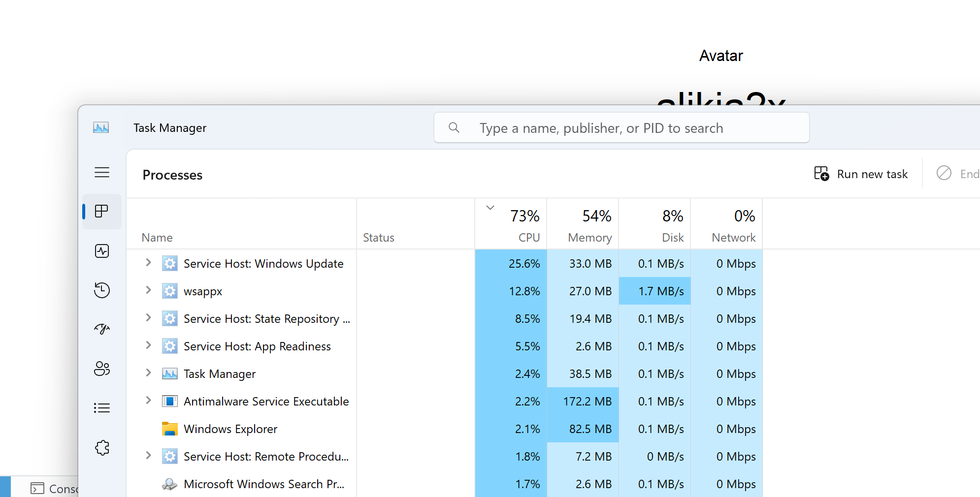The width and height of the screenshot is (980, 497).
Task: Open the Startup apps view
Action: coord(102,329)
